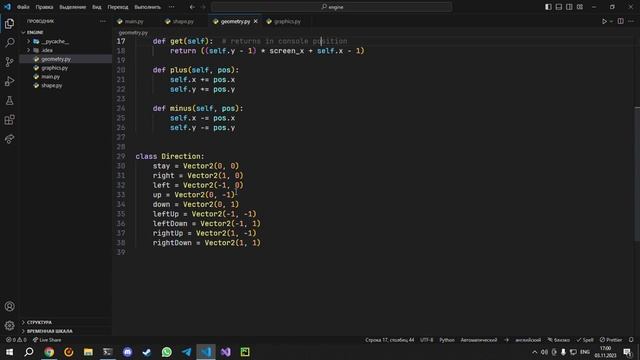Select the Python language mode
The height and width of the screenshot is (360, 640).
pyautogui.click(x=447, y=340)
